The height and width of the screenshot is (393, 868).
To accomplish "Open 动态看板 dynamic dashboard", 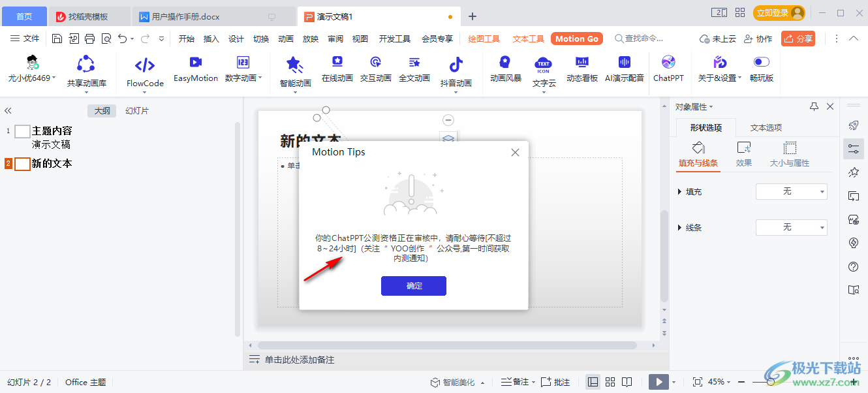I will tap(582, 69).
